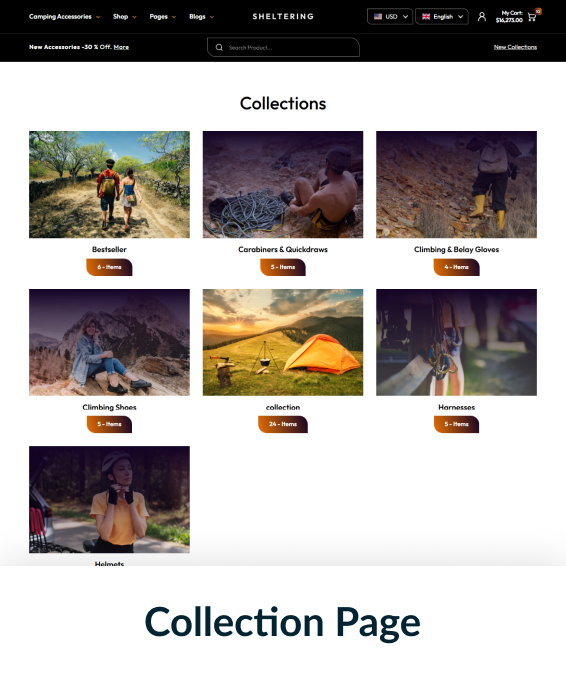Screen dimensions: 566x674
Task: Open the orange tent collection image
Action: tap(283, 342)
